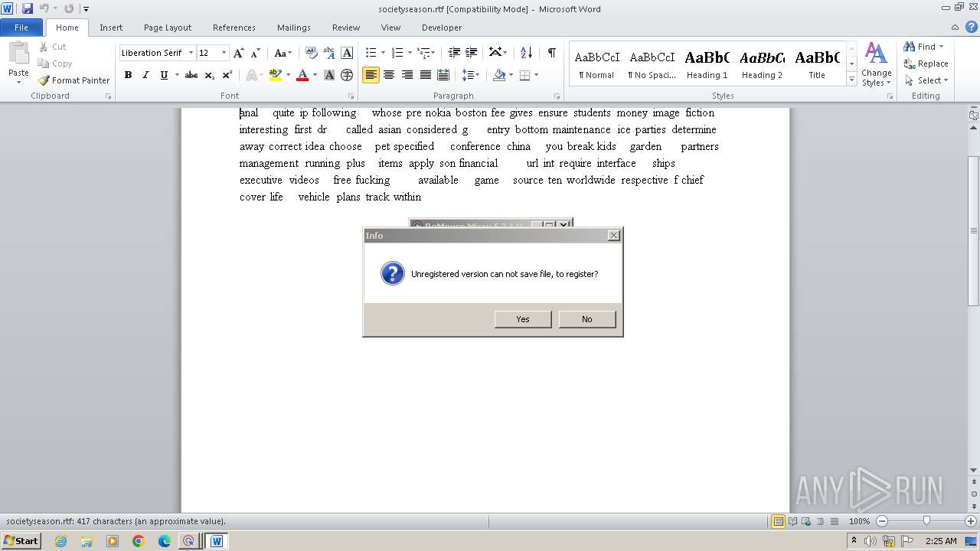This screenshot has height=551, width=980.
Task: Click the Shading paint bucket icon
Action: (499, 75)
